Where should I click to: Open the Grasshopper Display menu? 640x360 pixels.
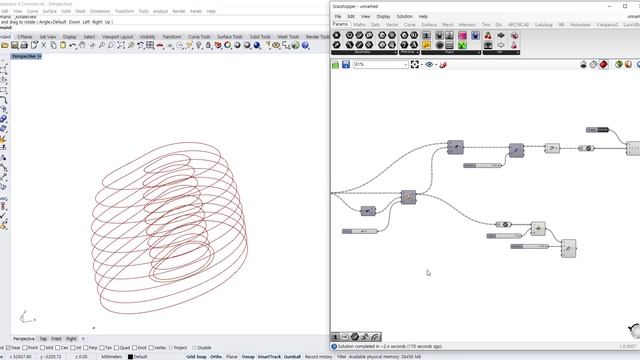383,16
